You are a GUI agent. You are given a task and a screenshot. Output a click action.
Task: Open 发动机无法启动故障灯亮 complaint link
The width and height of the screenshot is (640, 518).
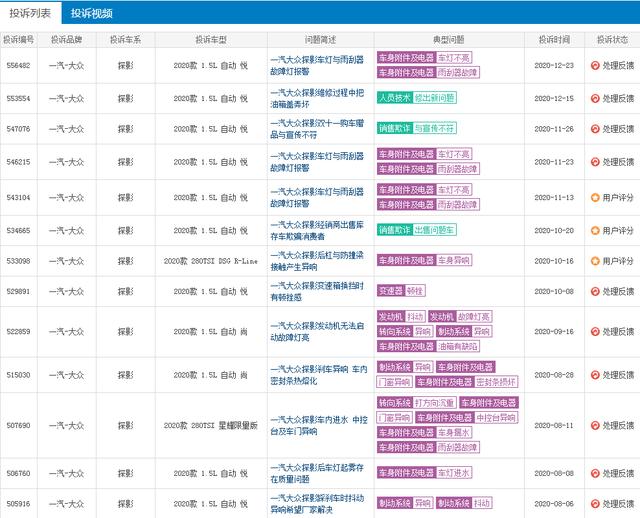coord(317,331)
